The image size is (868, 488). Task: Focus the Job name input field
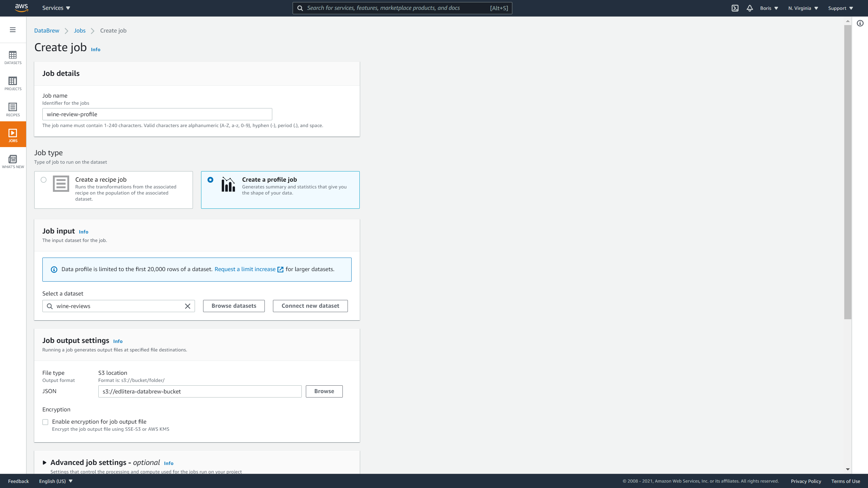click(157, 114)
